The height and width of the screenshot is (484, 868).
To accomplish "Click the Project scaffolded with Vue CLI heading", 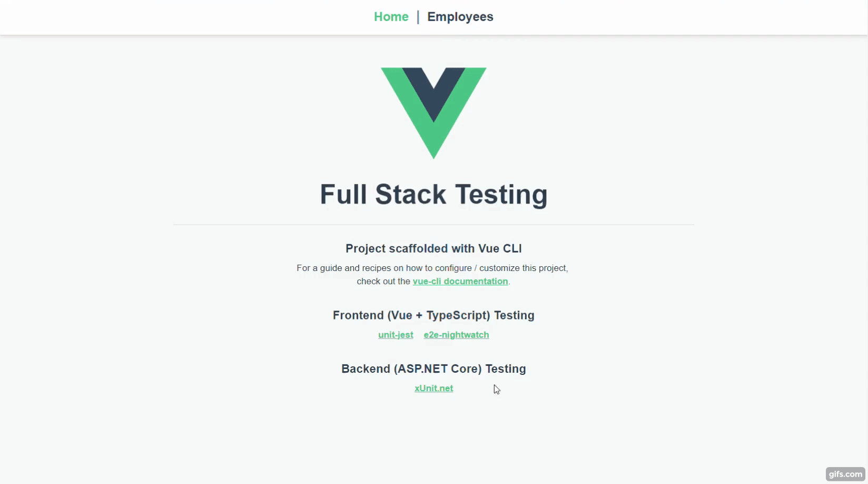I will (433, 248).
